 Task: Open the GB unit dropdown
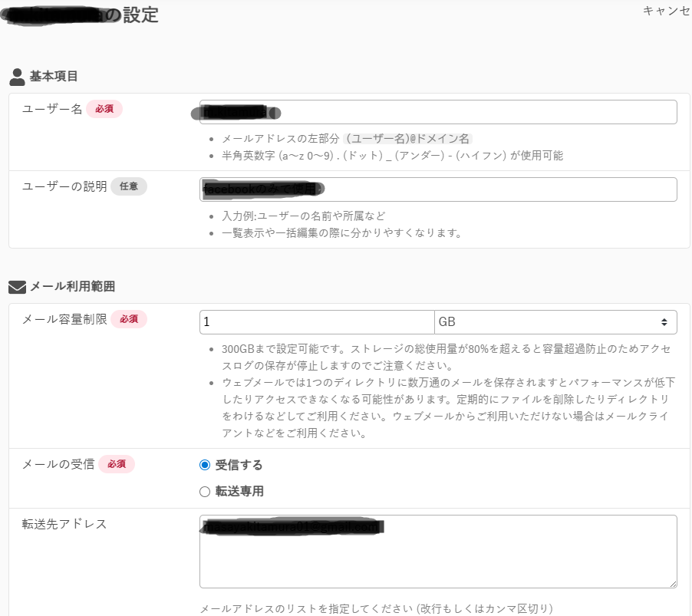pos(555,322)
